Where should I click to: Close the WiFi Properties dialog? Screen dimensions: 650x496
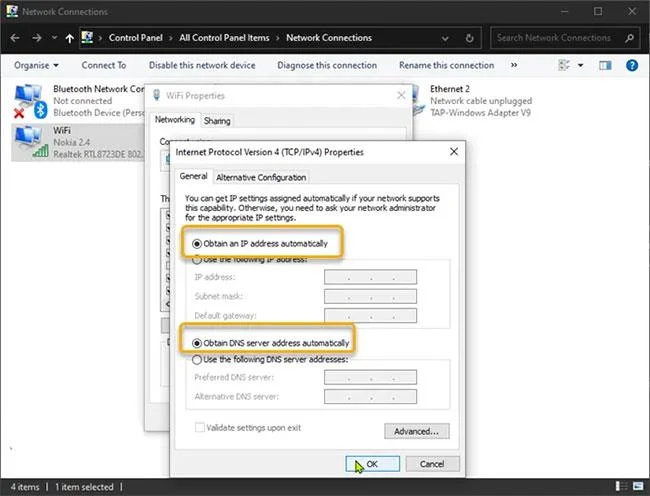point(401,96)
